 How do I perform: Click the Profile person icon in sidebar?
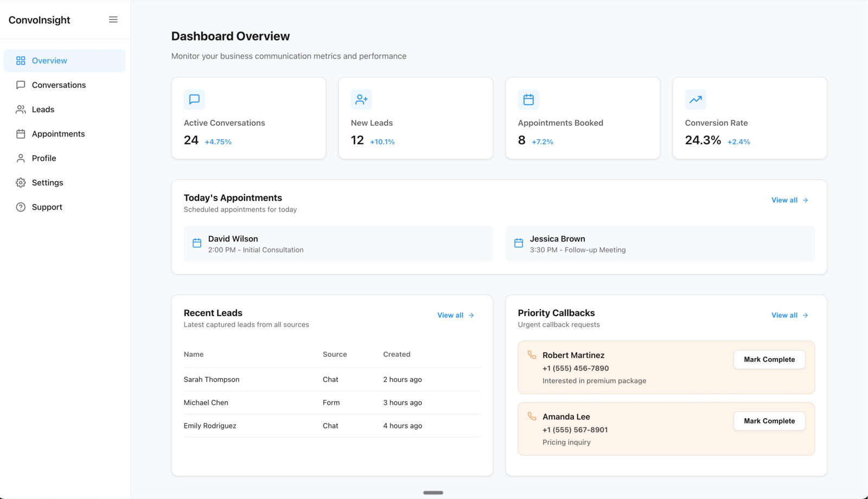(21, 158)
